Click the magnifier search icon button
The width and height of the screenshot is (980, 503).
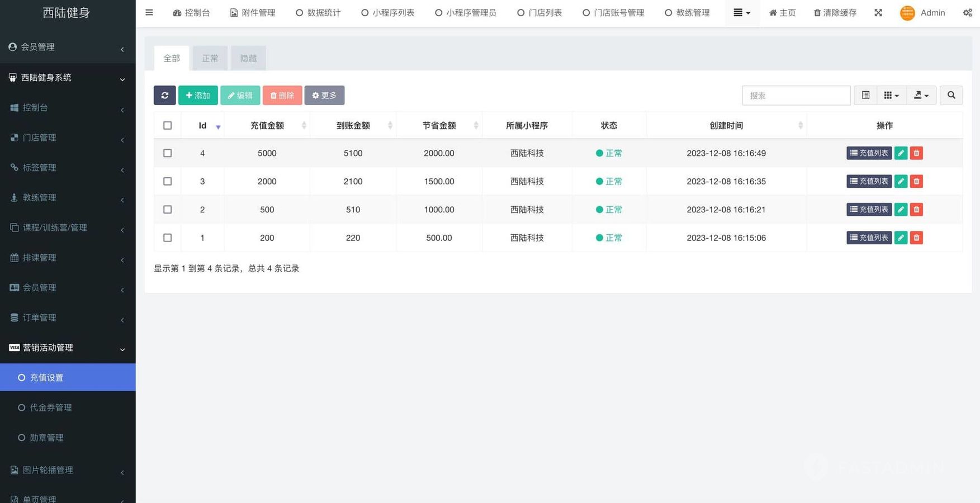point(951,96)
